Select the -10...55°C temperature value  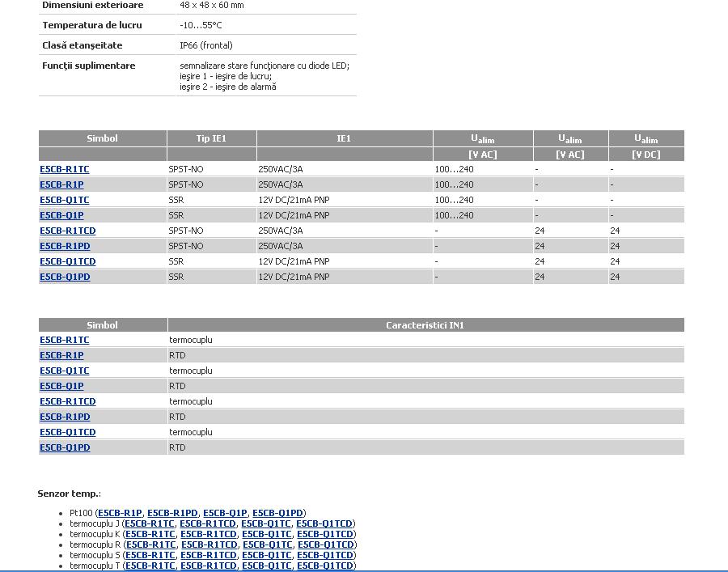click(x=201, y=25)
